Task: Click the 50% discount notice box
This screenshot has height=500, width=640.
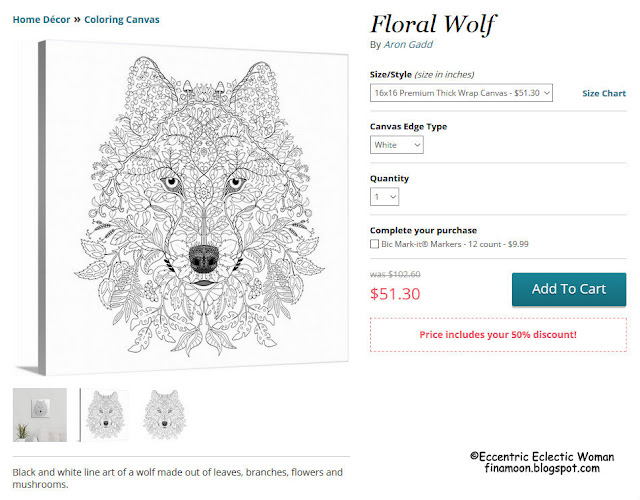Action: tap(497, 334)
